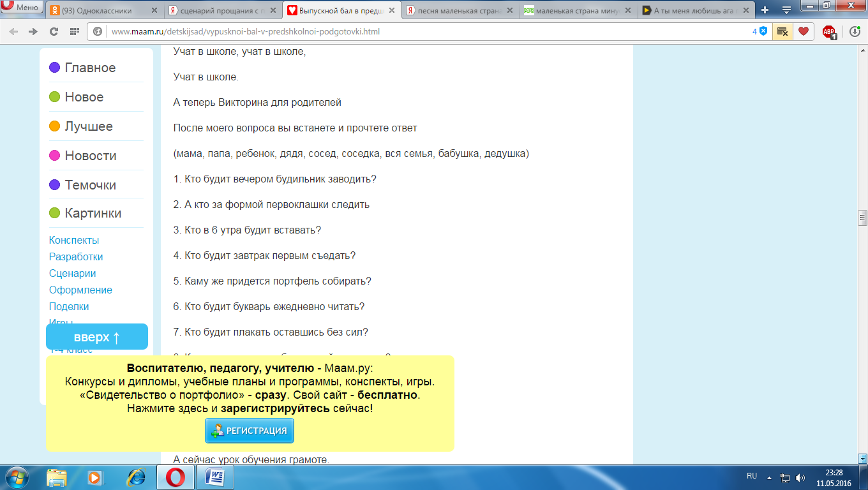
Task: Click the Adblock Plus extension icon
Action: point(829,32)
